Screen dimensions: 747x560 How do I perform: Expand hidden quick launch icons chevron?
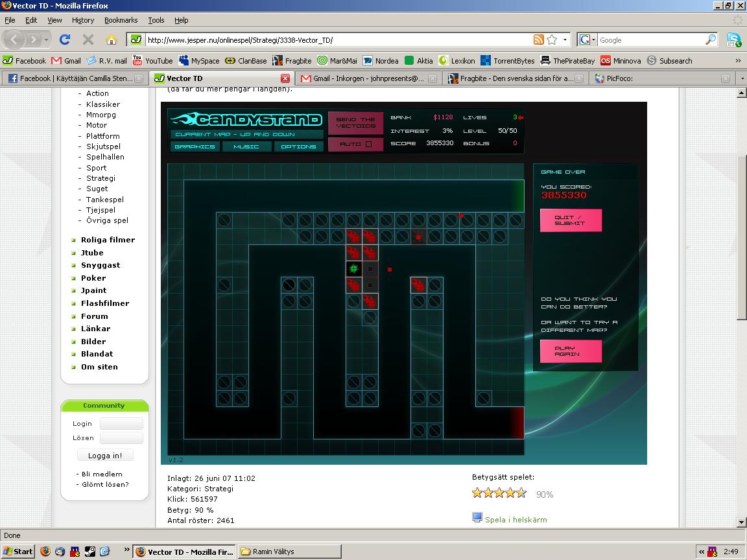[126, 549]
